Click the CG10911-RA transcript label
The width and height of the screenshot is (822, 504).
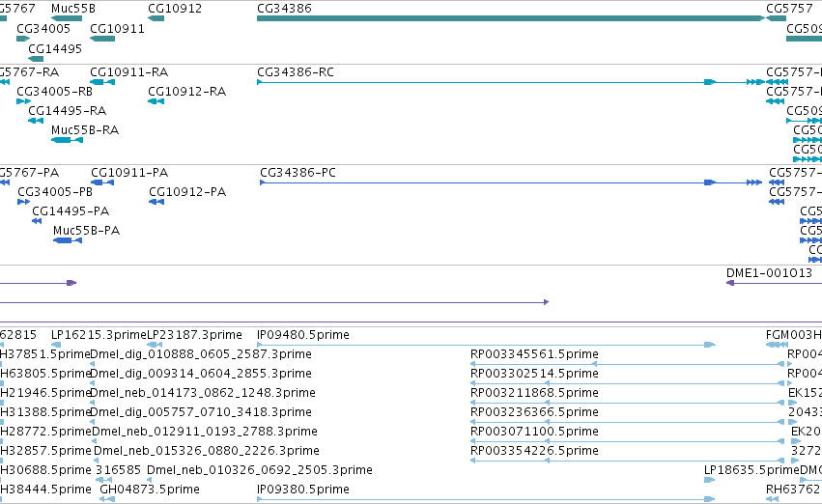click(x=129, y=71)
